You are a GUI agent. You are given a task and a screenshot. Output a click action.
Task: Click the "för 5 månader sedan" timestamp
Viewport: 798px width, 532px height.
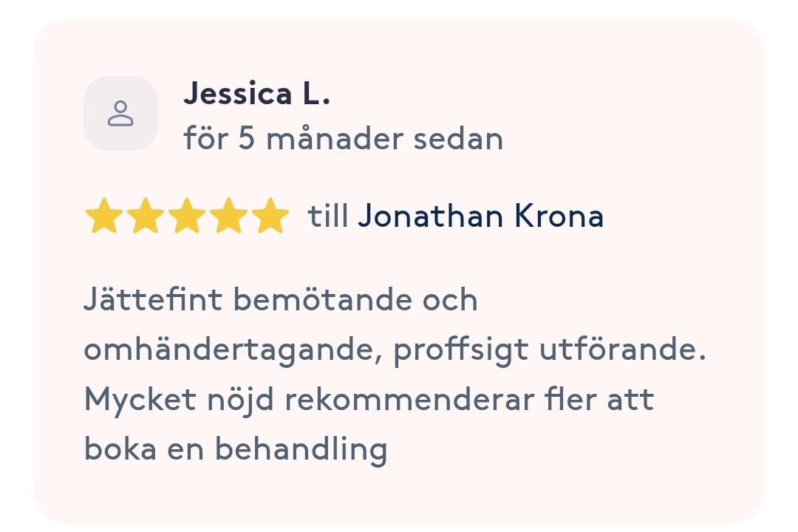(343, 138)
